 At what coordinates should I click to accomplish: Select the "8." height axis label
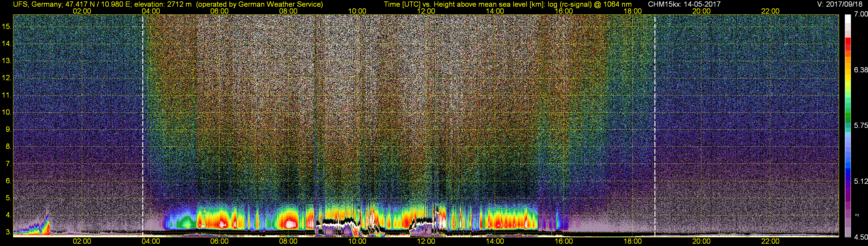(8, 146)
